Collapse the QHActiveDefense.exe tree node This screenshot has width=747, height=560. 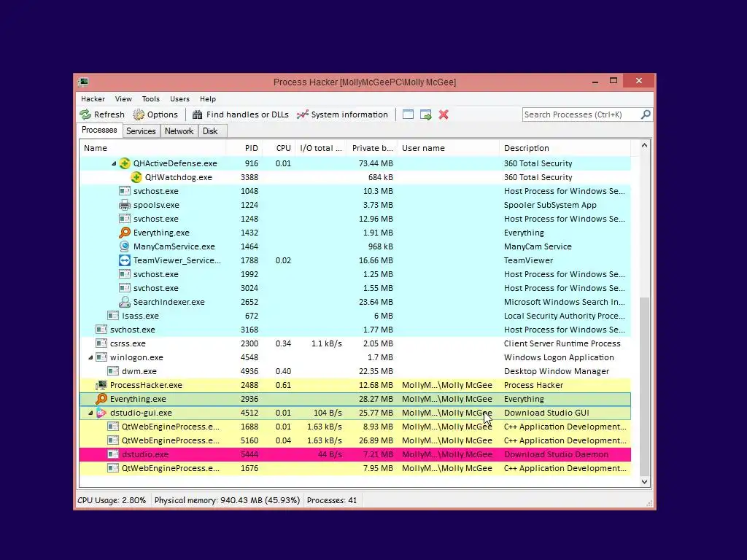pyautogui.click(x=114, y=163)
